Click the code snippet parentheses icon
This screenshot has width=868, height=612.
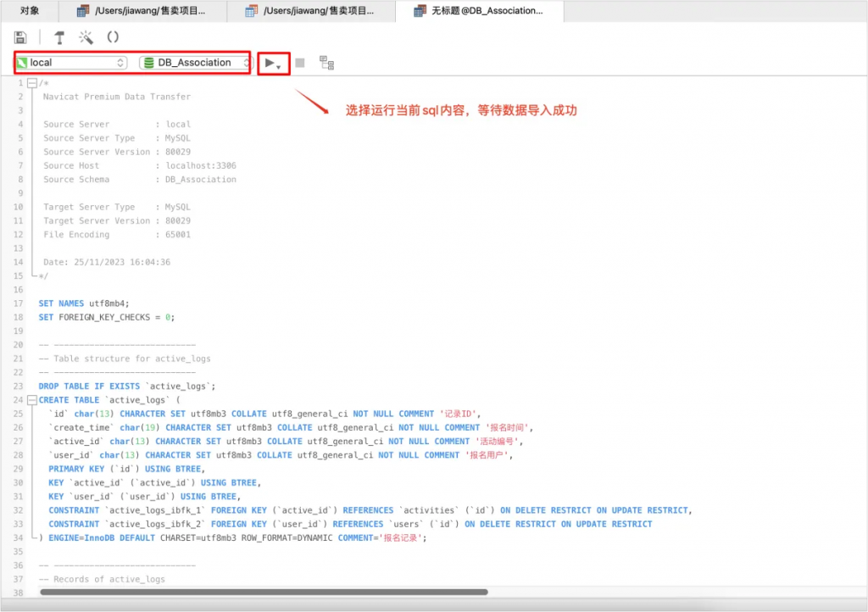pos(113,37)
